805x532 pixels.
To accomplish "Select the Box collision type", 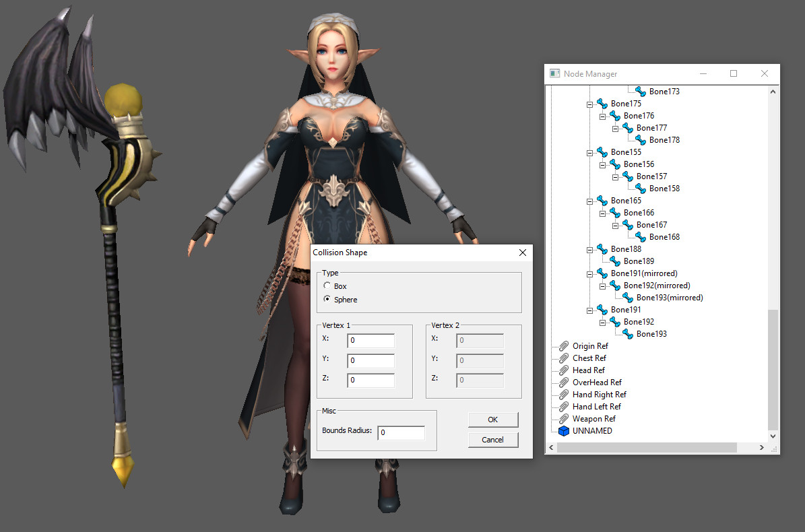I will (327, 286).
